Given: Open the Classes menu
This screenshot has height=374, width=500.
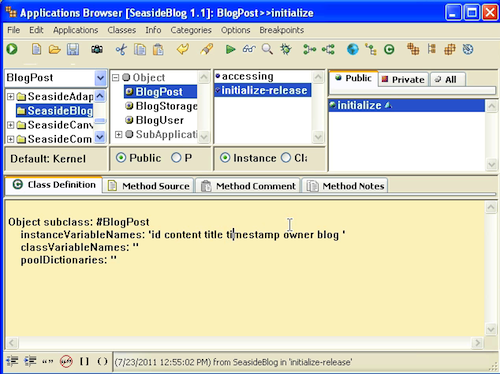Looking at the screenshot, I should click(x=122, y=30).
